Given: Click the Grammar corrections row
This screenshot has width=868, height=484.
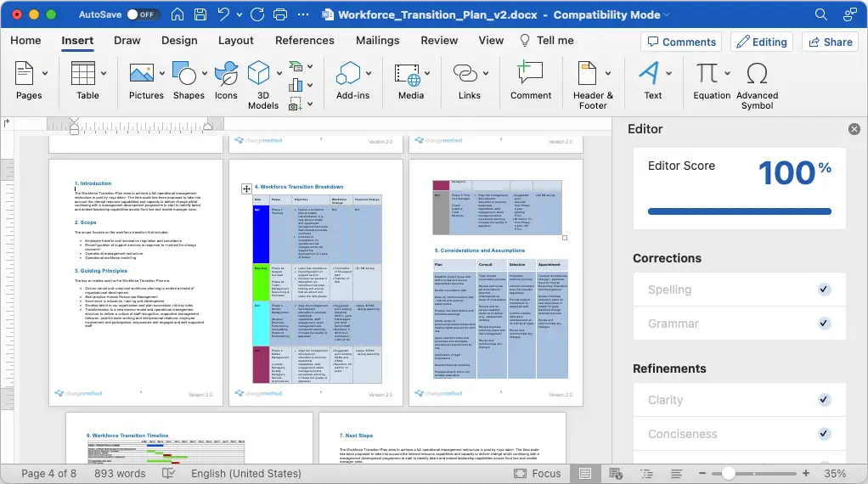Looking at the screenshot, I should coord(740,324).
